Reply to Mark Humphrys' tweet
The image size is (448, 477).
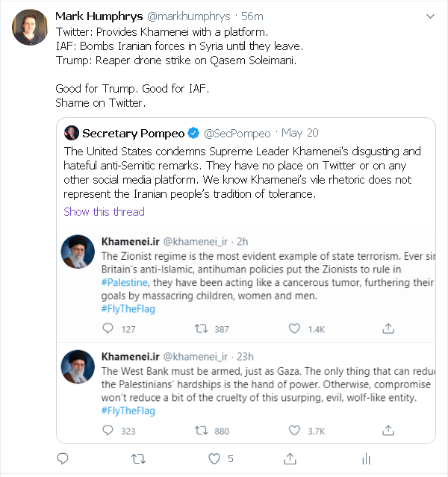point(62,458)
